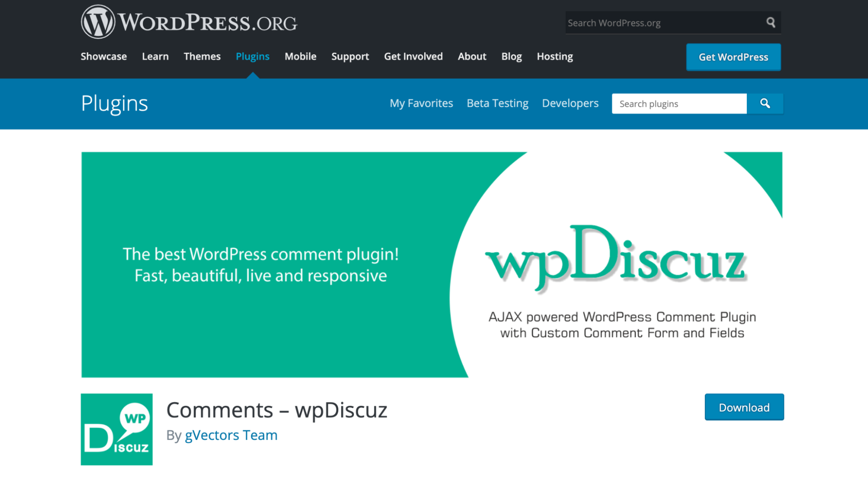This screenshot has width=868, height=488.
Task: Click the wpDiscuz plugin logo icon
Action: (117, 429)
